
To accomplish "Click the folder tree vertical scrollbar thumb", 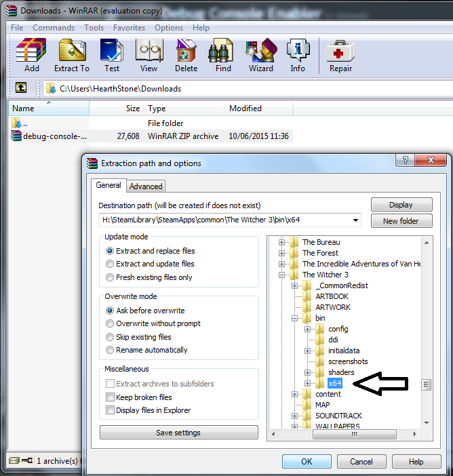I will tap(427, 384).
